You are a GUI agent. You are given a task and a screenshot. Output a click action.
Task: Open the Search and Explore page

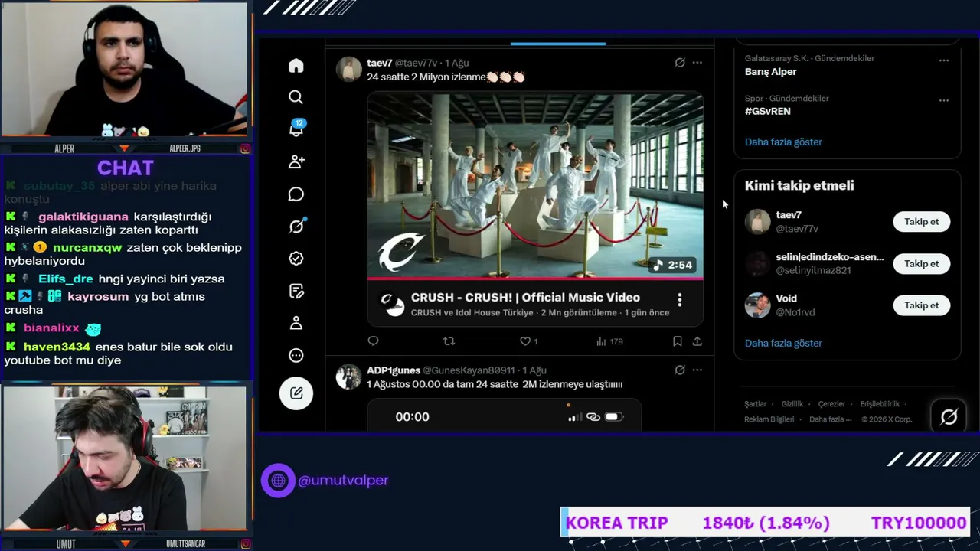pos(296,97)
